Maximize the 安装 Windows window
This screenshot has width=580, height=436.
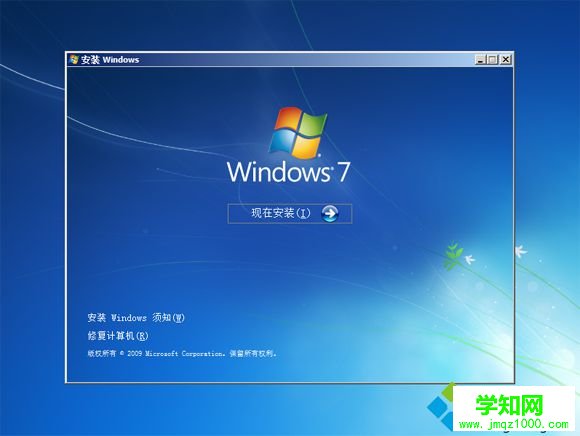(x=493, y=60)
